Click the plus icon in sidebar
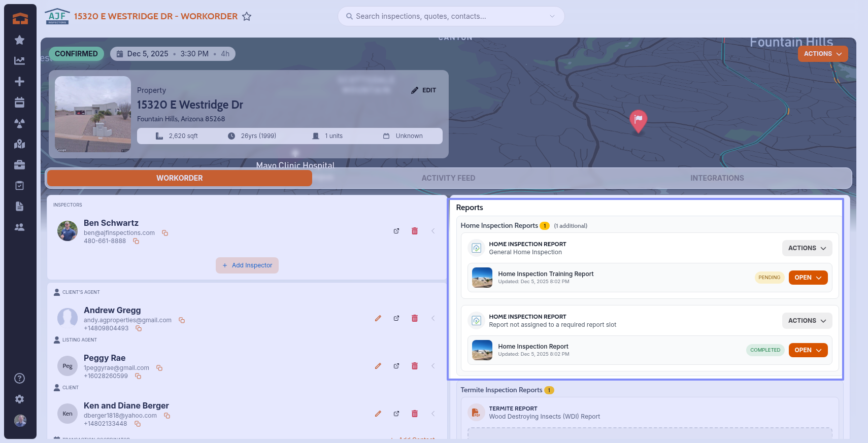This screenshot has width=868, height=443. tap(20, 82)
